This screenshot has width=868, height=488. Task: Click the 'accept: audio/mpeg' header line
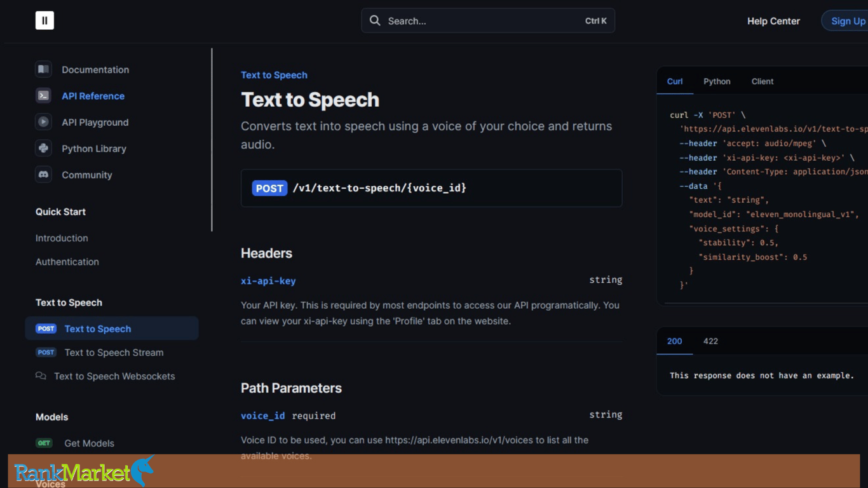(753, 144)
